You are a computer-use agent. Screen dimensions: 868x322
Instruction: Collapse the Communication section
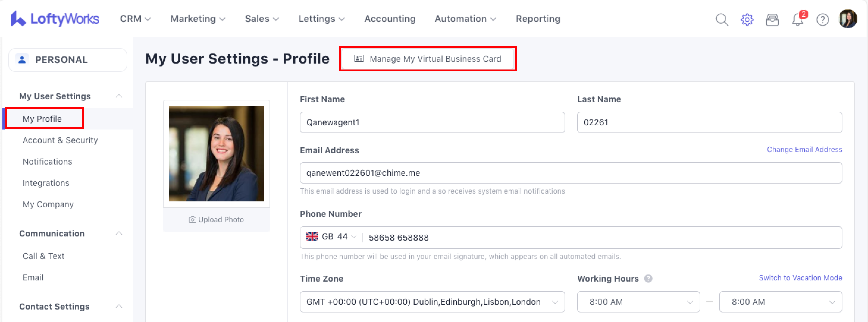pos(119,233)
